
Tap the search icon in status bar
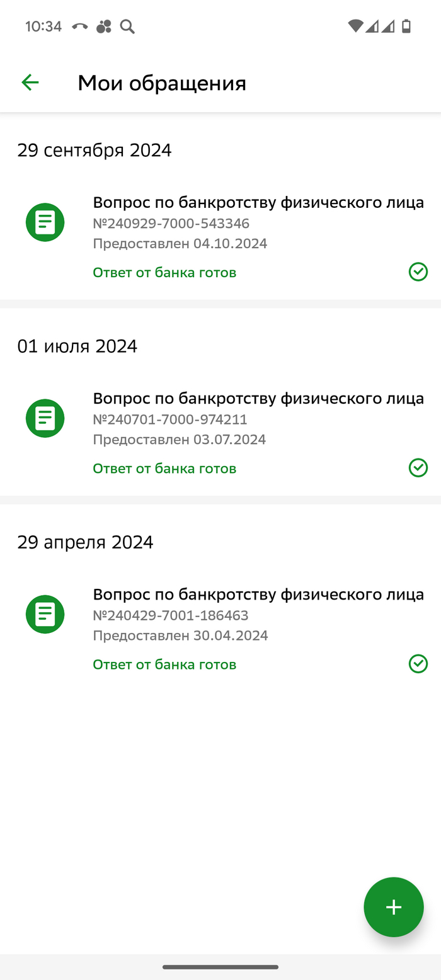(x=127, y=26)
